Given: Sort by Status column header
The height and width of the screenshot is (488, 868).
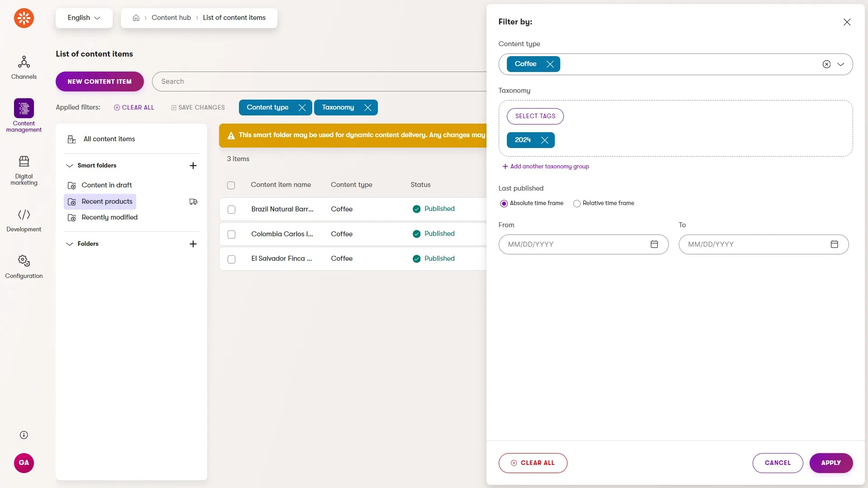Looking at the screenshot, I should pos(420,185).
